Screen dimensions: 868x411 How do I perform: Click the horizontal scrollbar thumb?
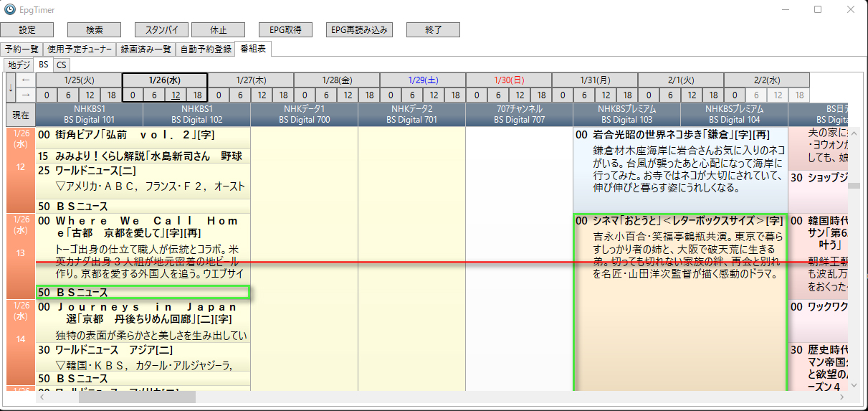[x=136, y=397]
